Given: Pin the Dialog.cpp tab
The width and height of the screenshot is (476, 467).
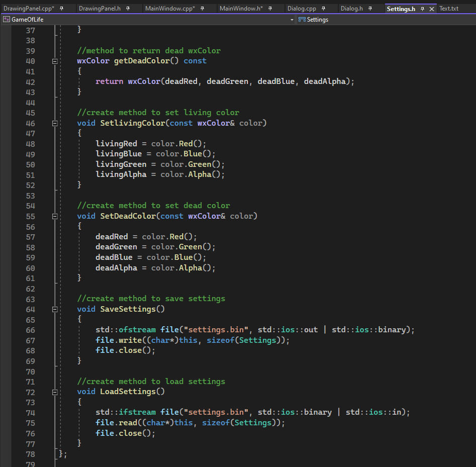Looking at the screenshot, I should click(x=323, y=9).
